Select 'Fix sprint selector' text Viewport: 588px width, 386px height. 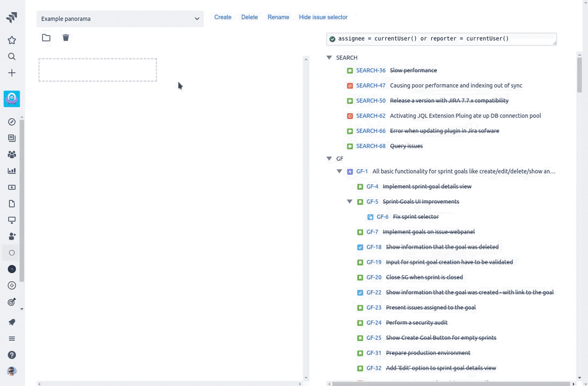coord(415,217)
